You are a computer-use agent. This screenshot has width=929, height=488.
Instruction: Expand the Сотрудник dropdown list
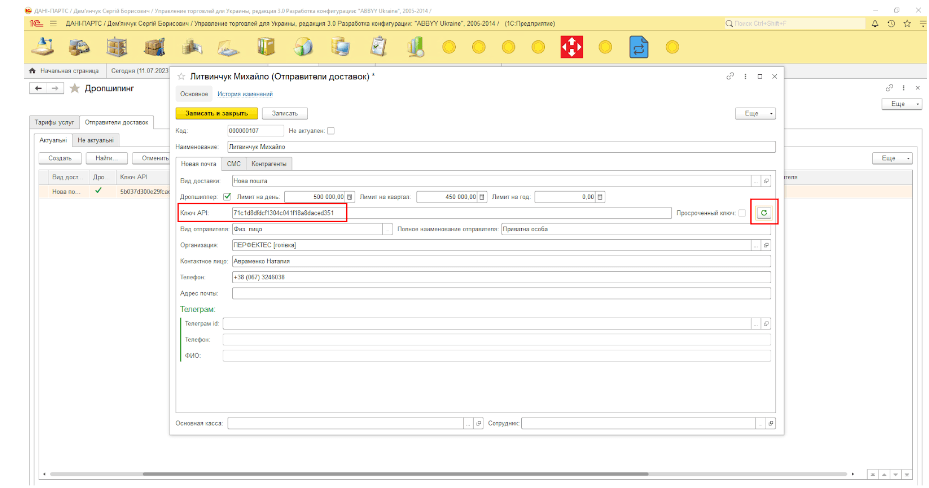pyautogui.click(x=759, y=424)
